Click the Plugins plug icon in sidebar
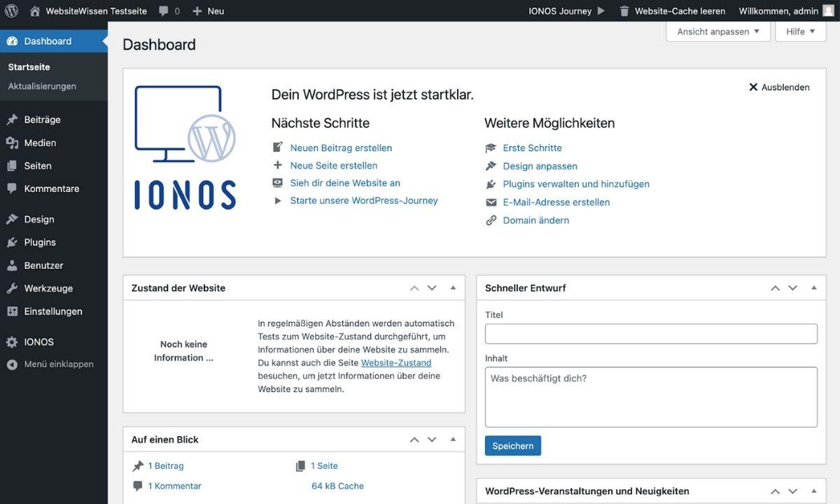840x504 pixels. (12, 242)
